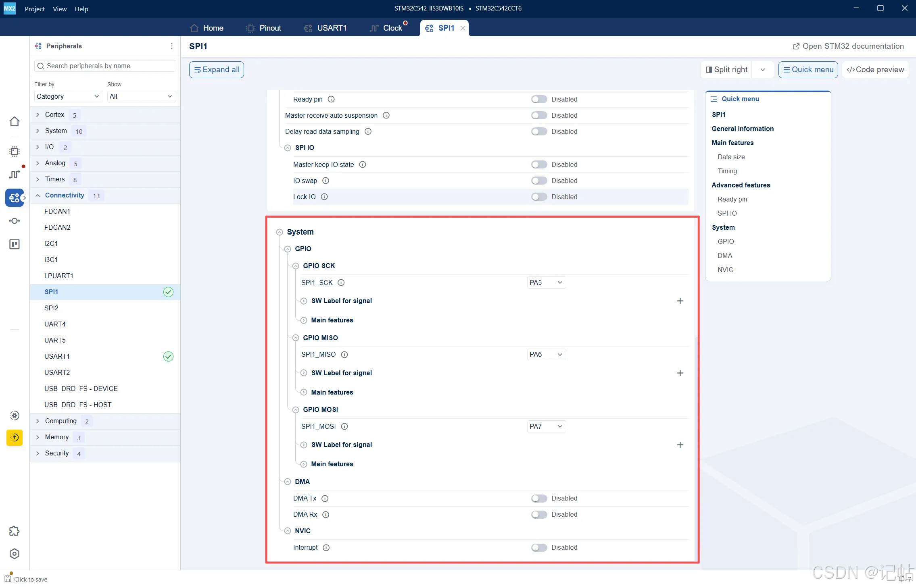Select the Peripherals icon in left sidebar
Viewport: 916px width, 588px height.
tap(15, 197)
